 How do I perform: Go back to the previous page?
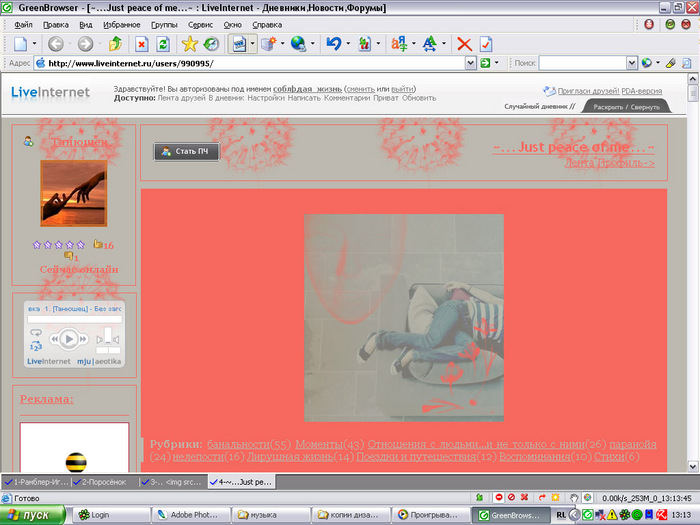56,44
